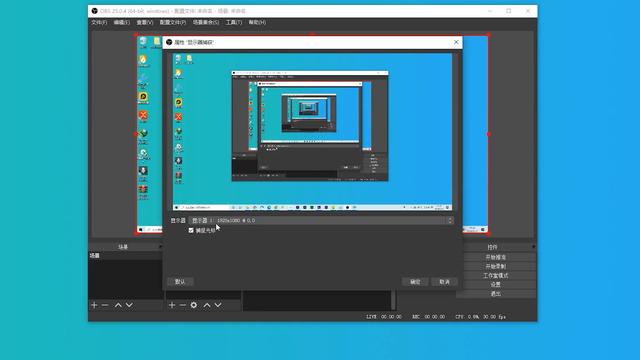Click the 默认 defaults button
The image size is (640, 360).
pos(180,282)
